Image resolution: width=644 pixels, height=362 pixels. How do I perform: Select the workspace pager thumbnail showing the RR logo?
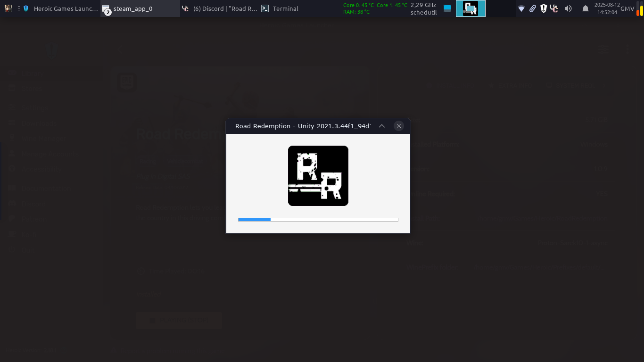click(471, 8)
